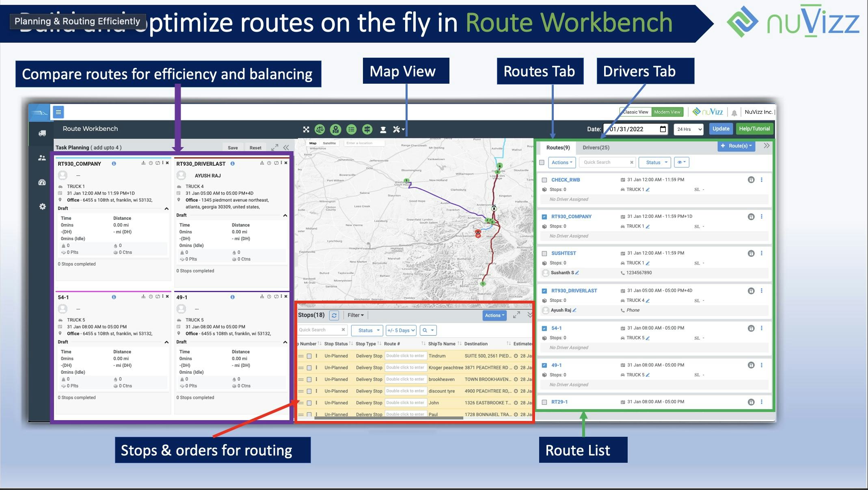Check the CHECK_RWB route checkbox
Screen dimensions: 868x490
point(544,180)
